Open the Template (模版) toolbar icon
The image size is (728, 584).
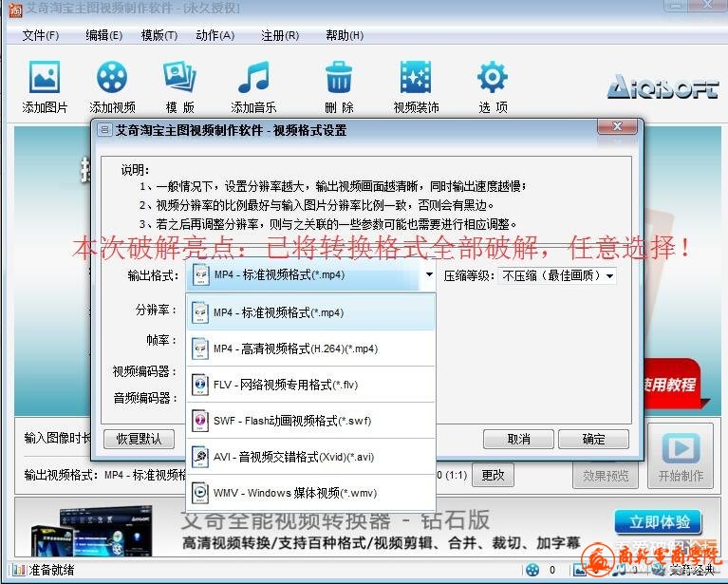[179, 77]
